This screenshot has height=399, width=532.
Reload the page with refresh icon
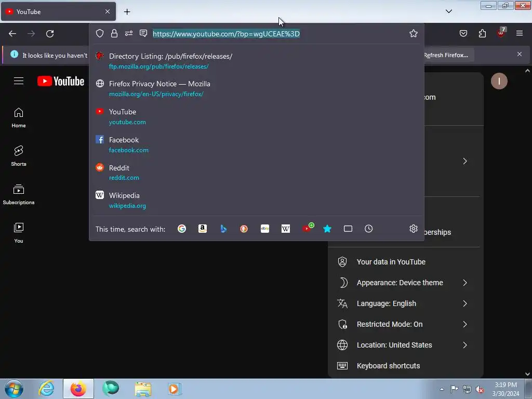50,34
